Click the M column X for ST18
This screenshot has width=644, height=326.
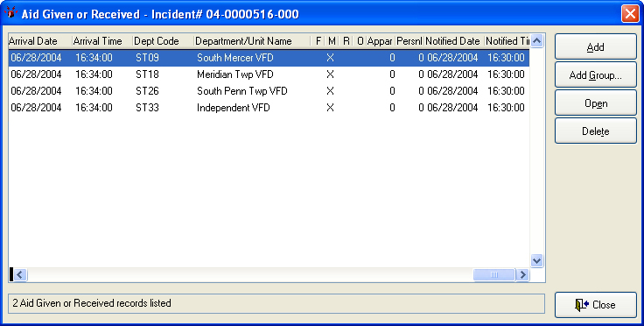[x=330, y=74]
